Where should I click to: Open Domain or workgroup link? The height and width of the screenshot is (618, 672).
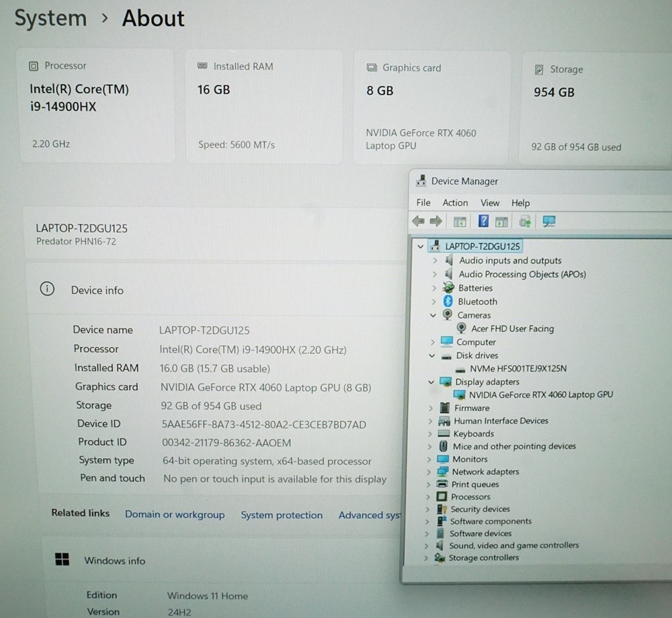pos(175,515)
